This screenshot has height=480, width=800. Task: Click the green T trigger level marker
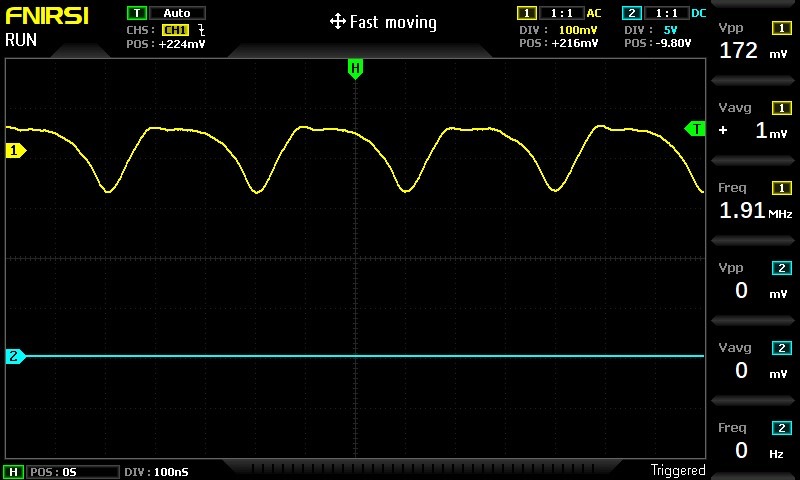click(x=694, y=129)
